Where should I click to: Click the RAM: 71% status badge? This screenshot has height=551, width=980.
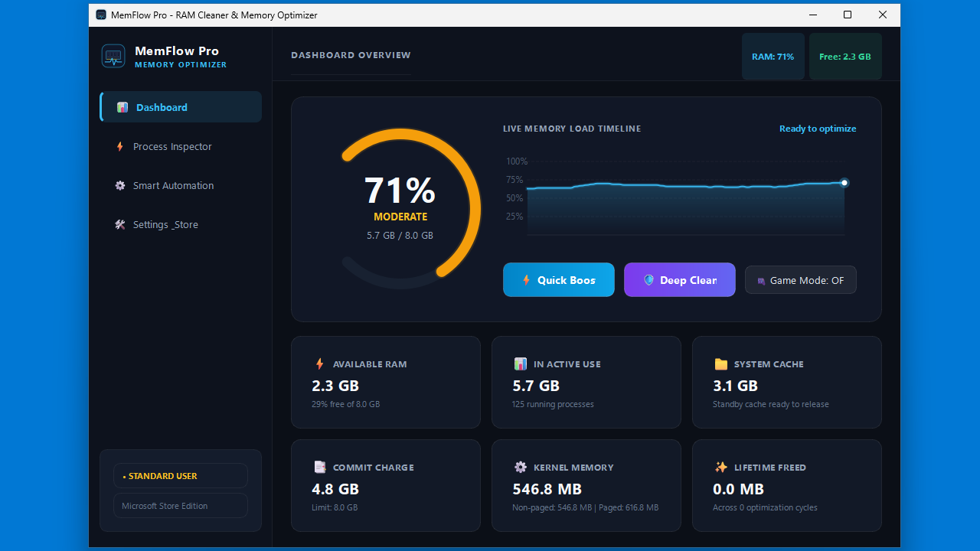tap(773, 56)
